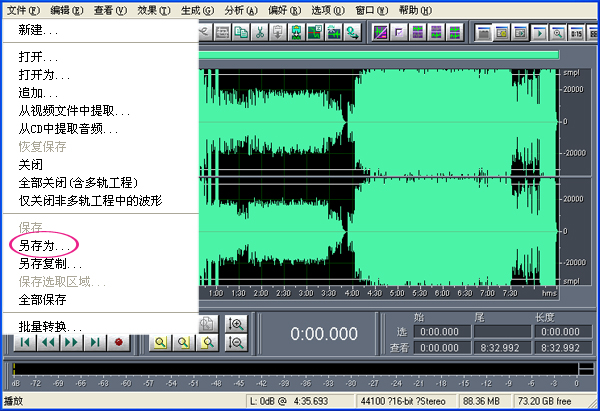Viewport: 600px width, 411px height.
Task: Choose 另存为... (Save As) menu entry
Action: pos(101,246)
